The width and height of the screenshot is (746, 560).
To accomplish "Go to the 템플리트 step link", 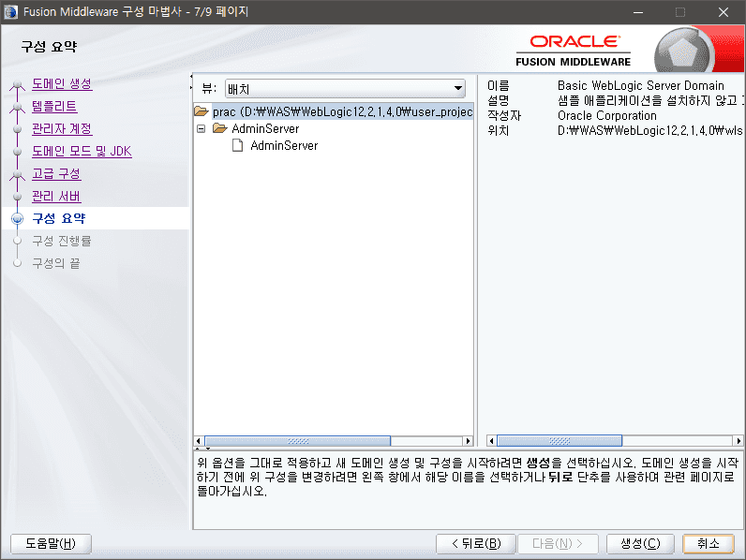I will tap(54, 107).
